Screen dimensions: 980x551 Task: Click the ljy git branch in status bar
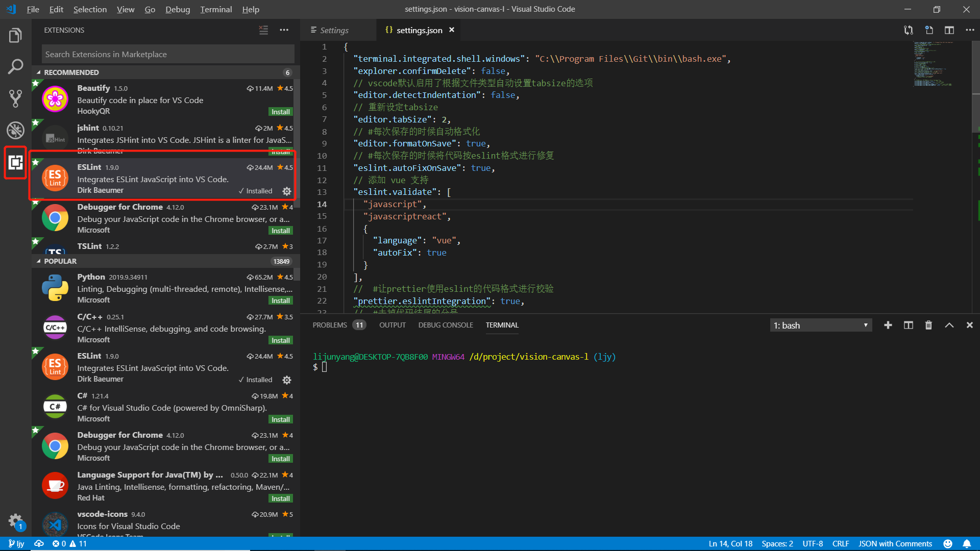tap(16, 544)
